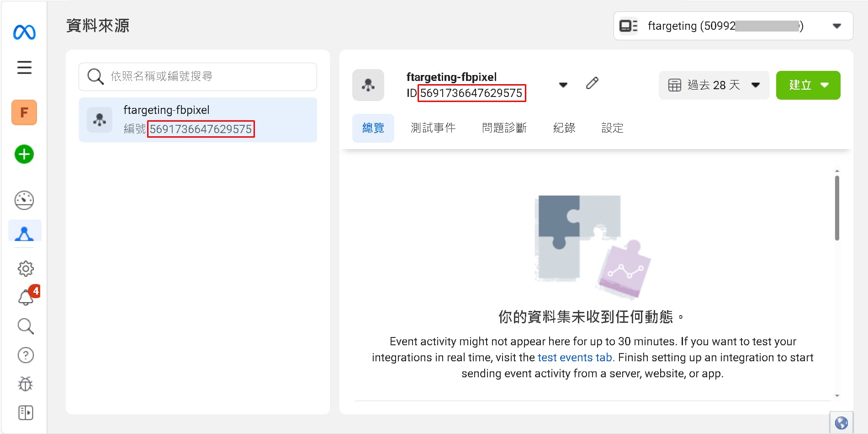Open the dashboard gauge icon in sidebar
The width and height of the screenshot is (868, 434).
(x=24, y=200)
